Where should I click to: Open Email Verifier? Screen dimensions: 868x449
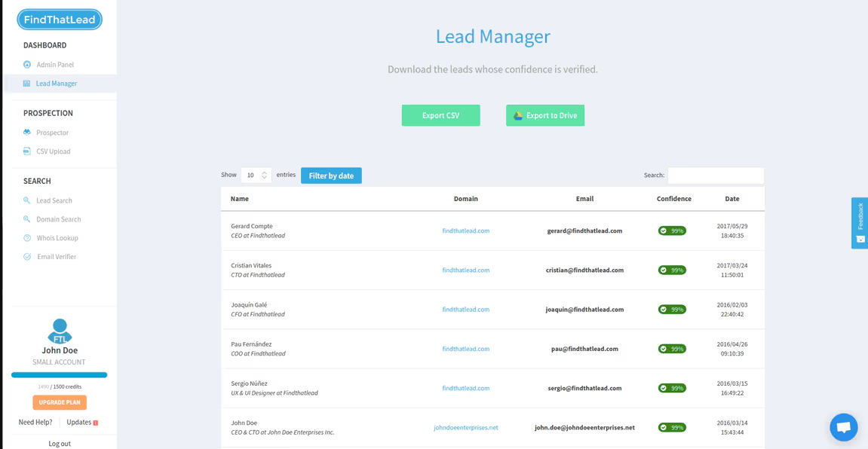click(57, 257)
